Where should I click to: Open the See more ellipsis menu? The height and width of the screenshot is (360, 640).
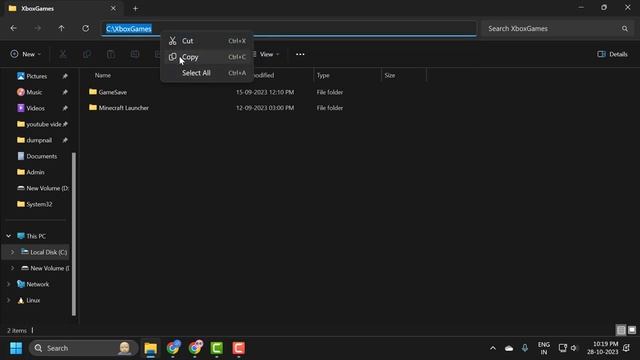[x=300, y=54]
